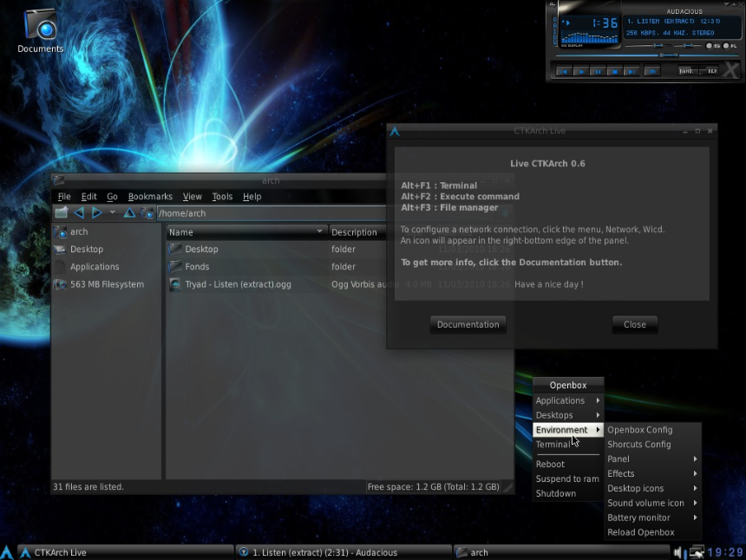Screen dimensions: 746x560
Task: Pause playback in Audacious
Action: (x=598, y=71)
